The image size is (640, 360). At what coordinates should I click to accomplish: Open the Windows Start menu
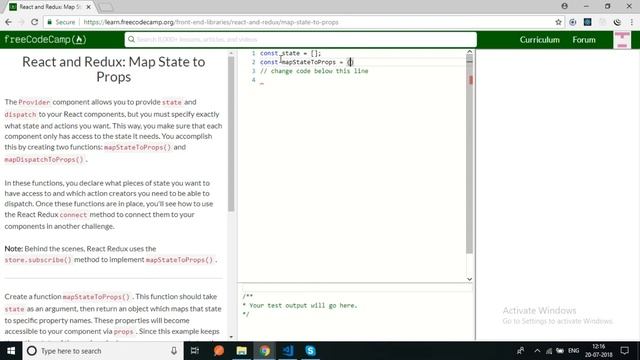point(11,351)
